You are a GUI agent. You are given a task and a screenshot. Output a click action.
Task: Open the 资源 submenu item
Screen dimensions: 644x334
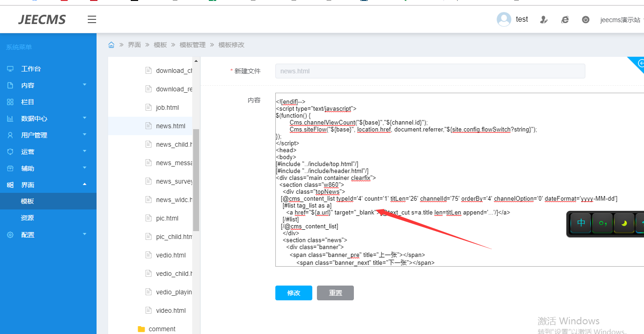tap(27, 218)
